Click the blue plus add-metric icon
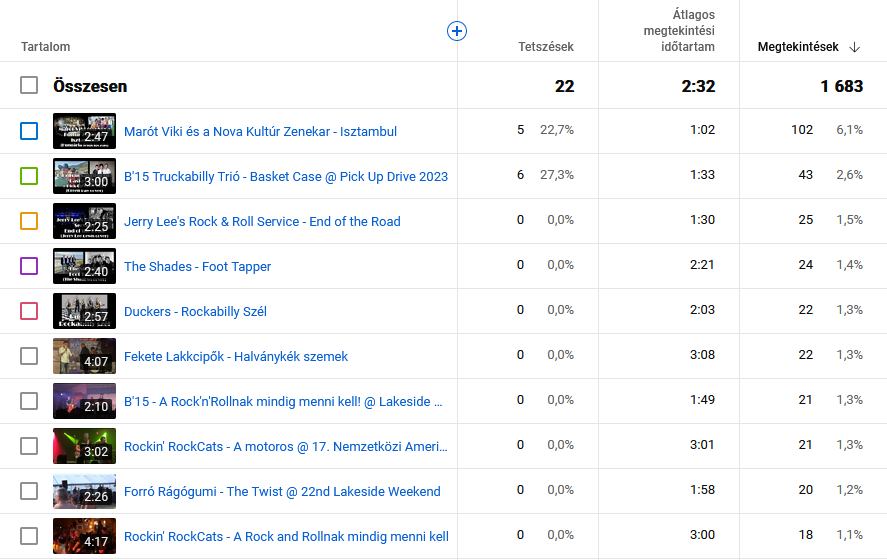 point(457,31)
